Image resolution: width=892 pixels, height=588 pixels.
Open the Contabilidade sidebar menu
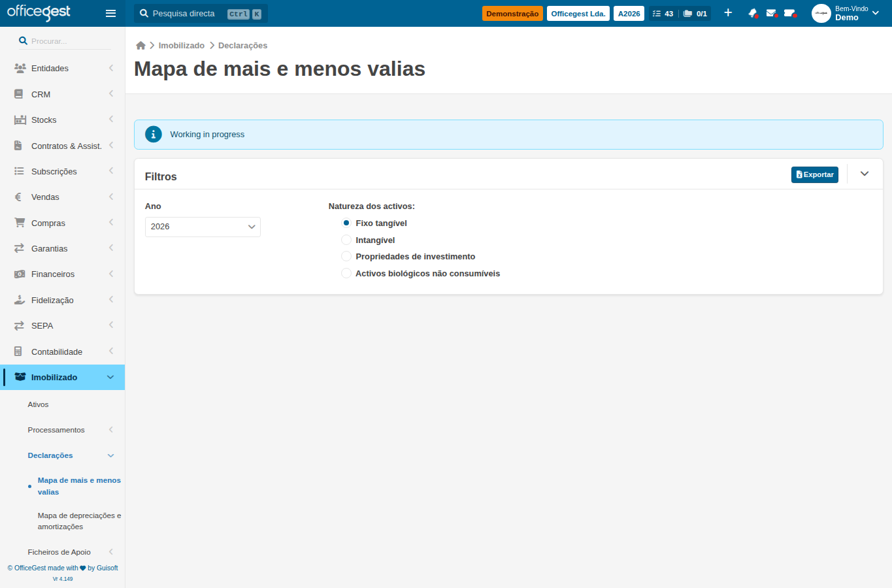(63, 351)
